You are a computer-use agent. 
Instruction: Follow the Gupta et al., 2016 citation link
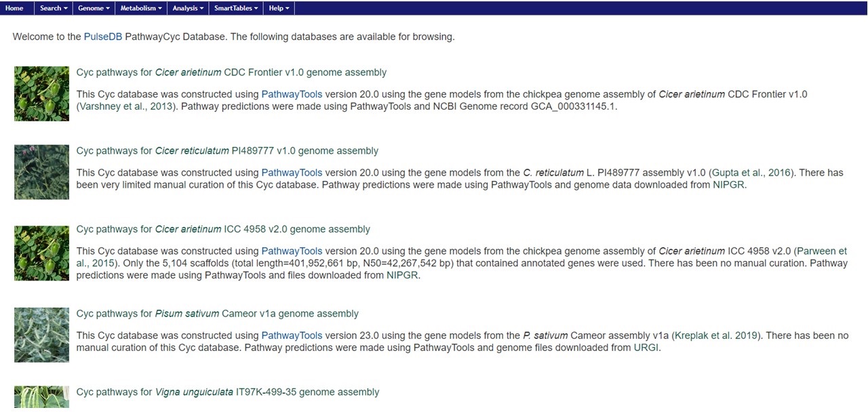[x=751, y=173]
